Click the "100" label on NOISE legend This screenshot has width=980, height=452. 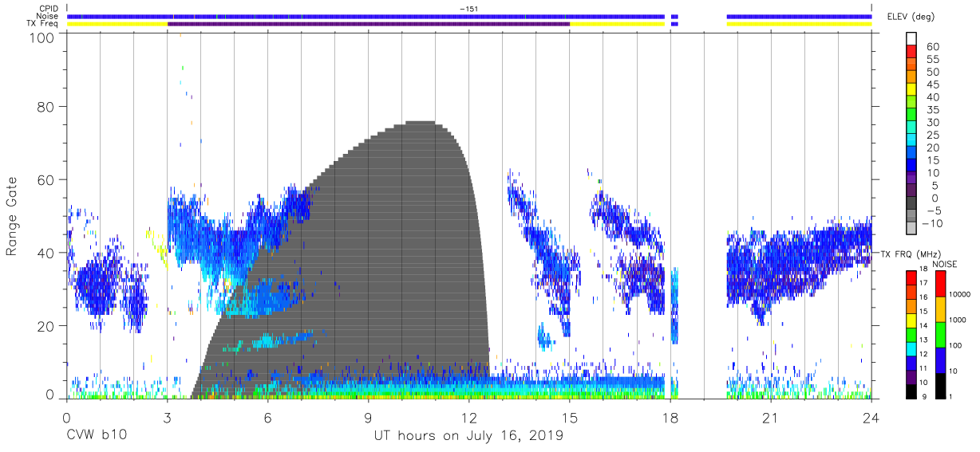click(955, 346)
